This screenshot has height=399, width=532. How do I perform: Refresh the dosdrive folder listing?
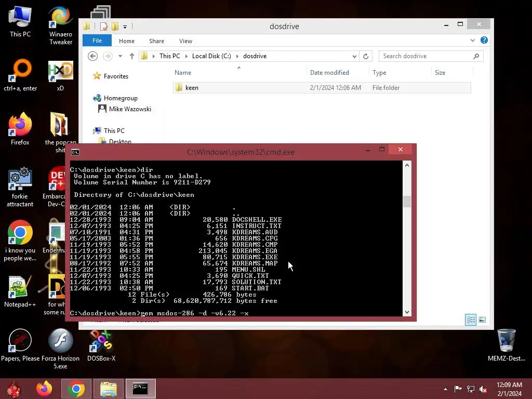[x=366, y=56]
